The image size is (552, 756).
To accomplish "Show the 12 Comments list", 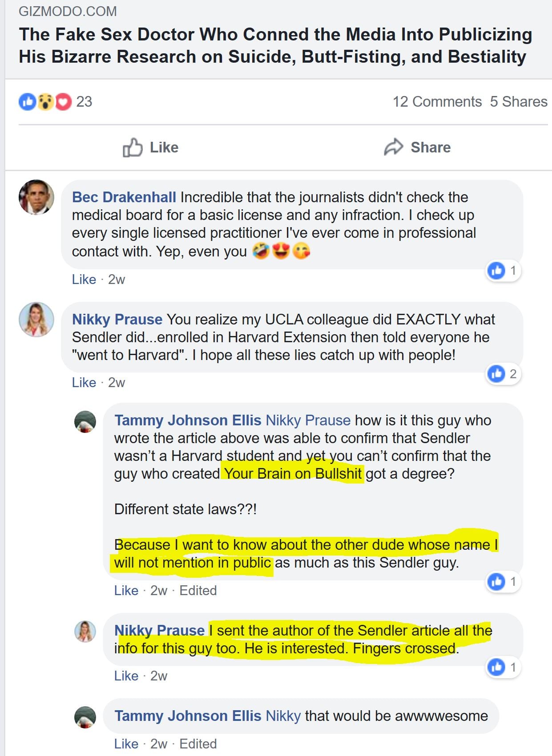I will [437, 102].
